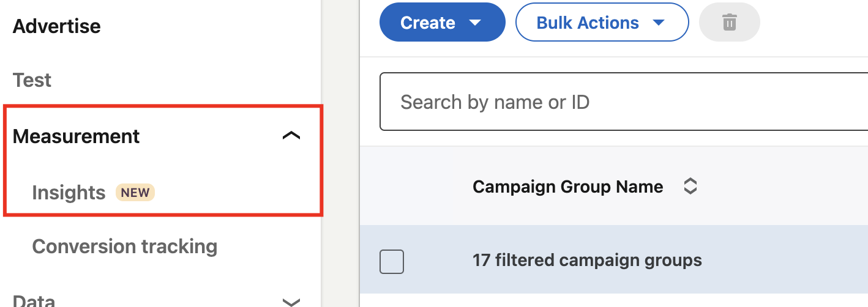The height and width of the screenshot is (307, 868).
Task: Select the 17 filtered campaign groups row
Action: click(613, 259)
